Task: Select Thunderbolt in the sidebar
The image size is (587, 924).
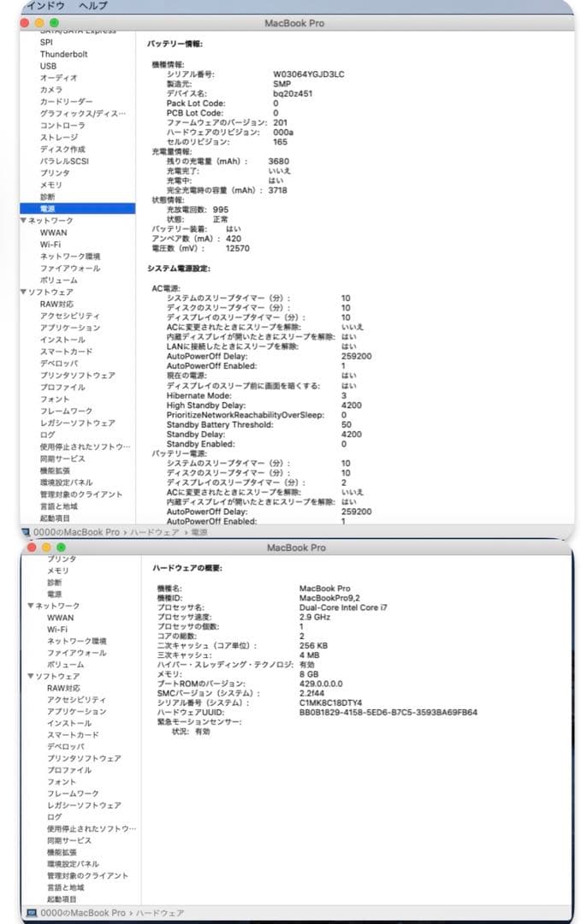Action: [x=63, y=54]
